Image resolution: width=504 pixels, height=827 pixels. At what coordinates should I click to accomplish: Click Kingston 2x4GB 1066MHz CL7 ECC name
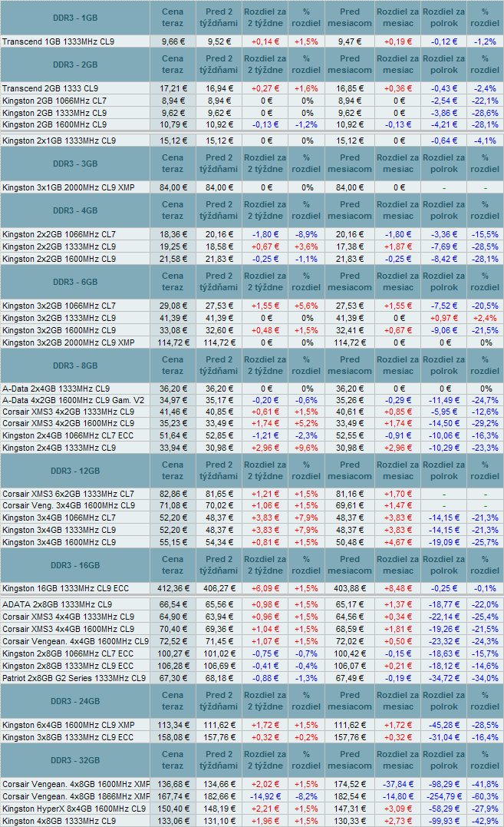(x=68, y=435)
